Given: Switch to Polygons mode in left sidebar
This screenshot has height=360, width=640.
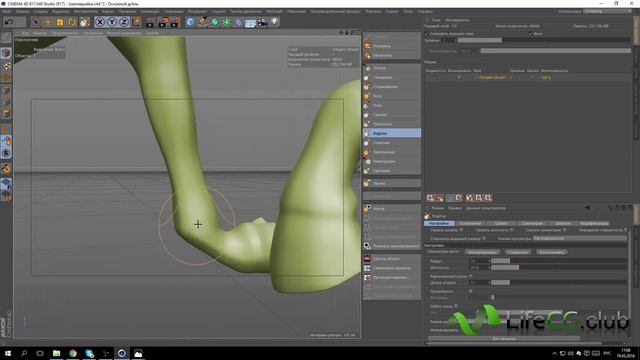Looking at the screenshot, I should click(6, 113).
